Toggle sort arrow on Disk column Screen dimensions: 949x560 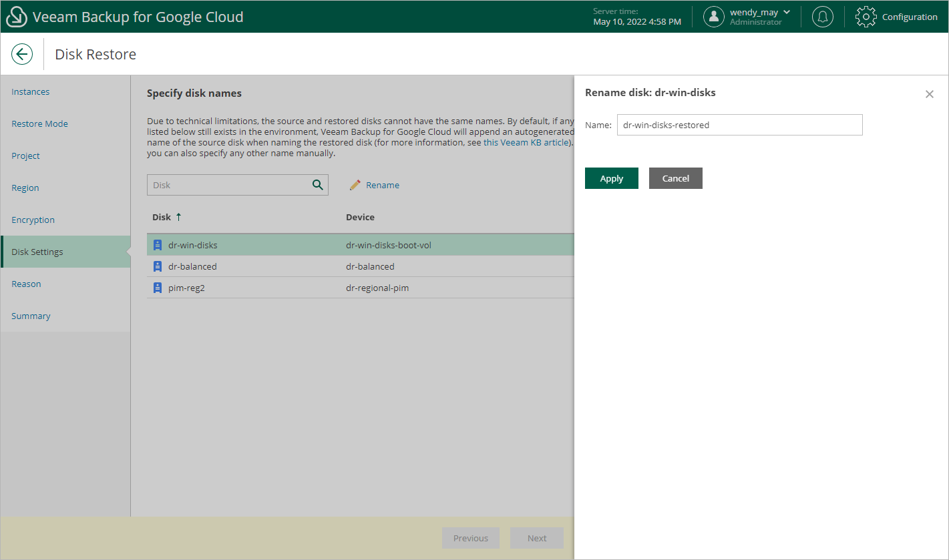click(178, 217)
